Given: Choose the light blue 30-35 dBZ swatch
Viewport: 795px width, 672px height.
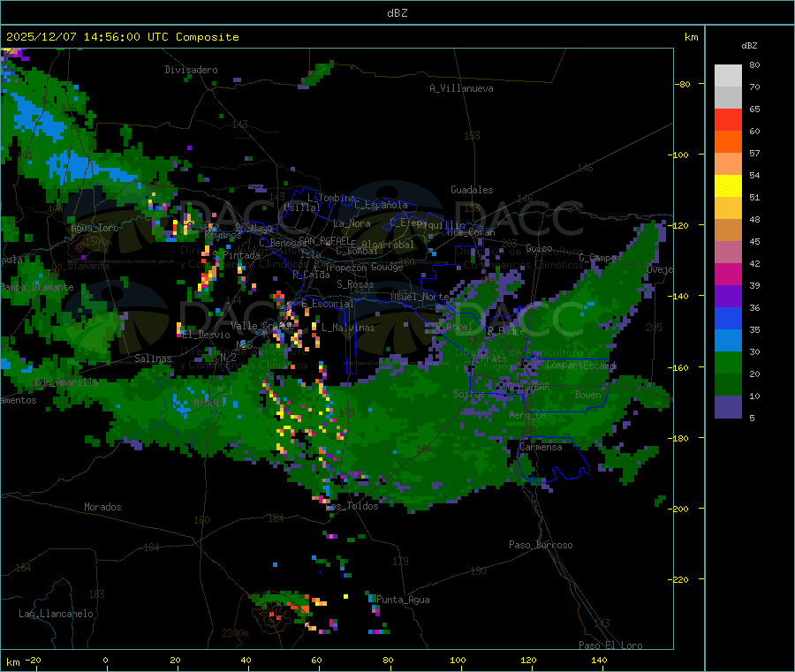Looking at the screenshot, I should pyautogui.click(x=728, y=341).
